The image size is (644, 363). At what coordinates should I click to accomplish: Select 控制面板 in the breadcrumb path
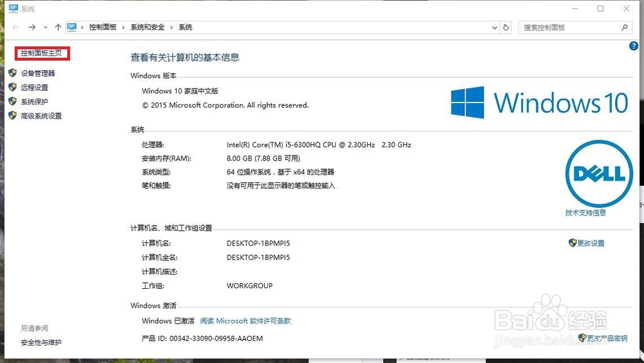pyautogui.click(x=102, y=27)
